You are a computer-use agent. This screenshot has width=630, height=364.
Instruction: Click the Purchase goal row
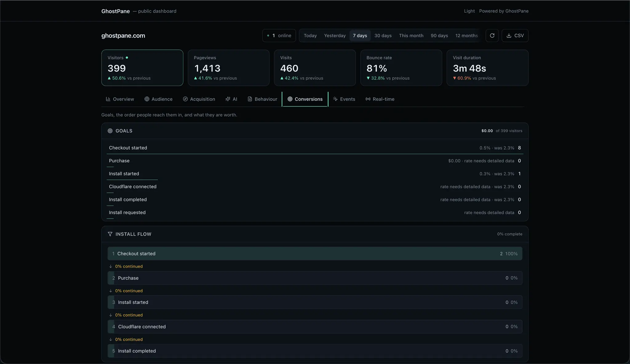coord(315,161)
